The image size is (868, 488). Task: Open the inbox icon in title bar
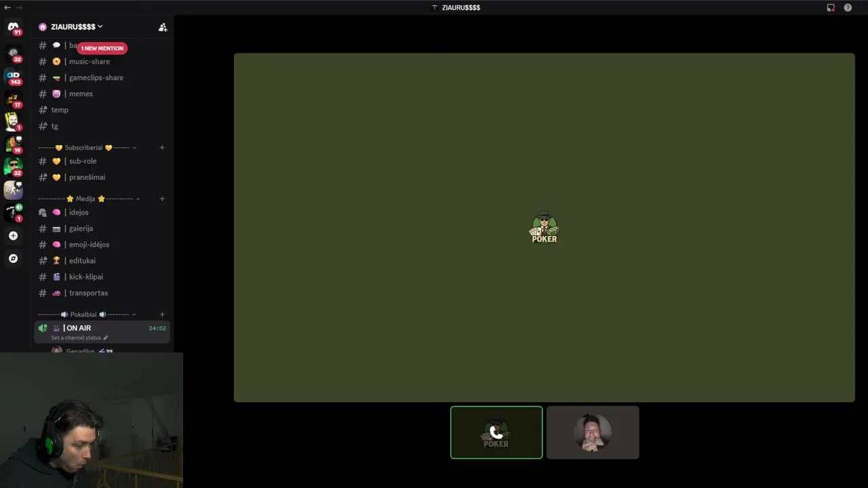[x=831, y=7]
